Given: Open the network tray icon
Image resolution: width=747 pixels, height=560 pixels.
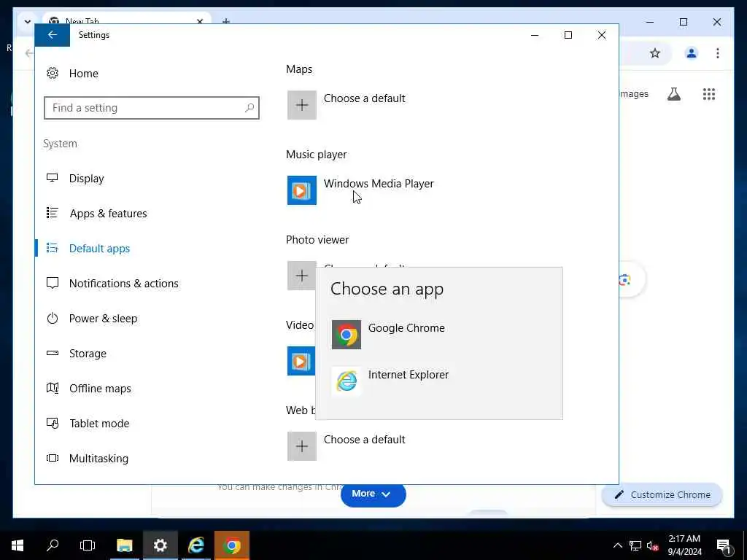Looking at the screenshot, I should tap(635, 545).
